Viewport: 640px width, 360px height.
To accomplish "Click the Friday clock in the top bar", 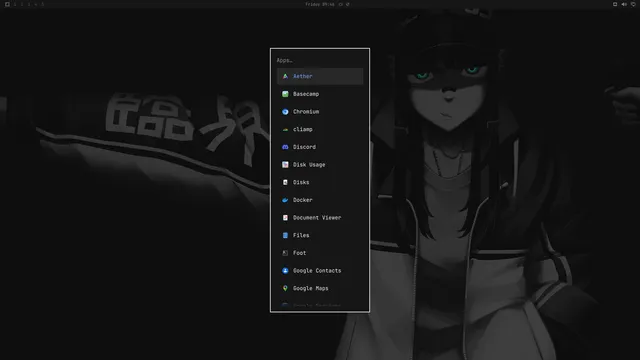I will (x=320, y=4).
